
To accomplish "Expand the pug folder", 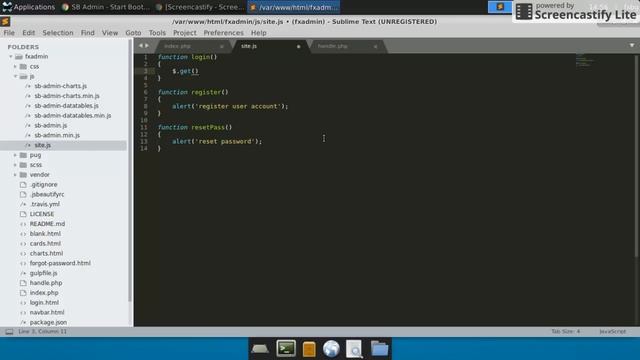I will tap(15, 155).
